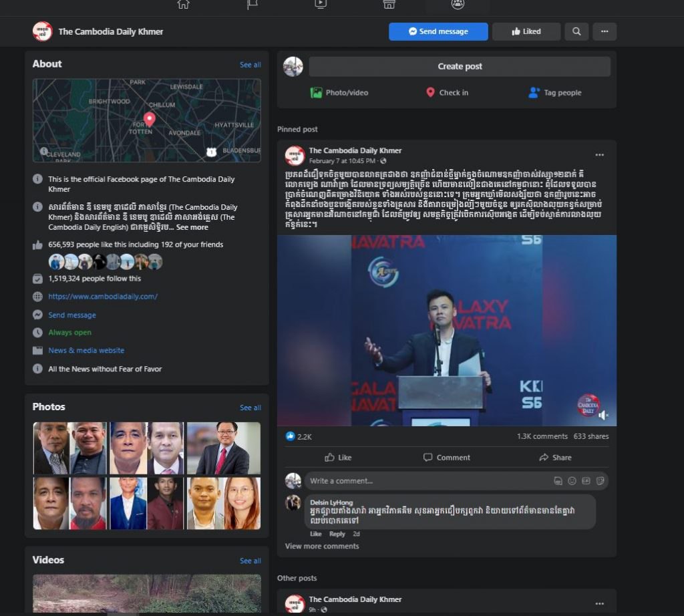Insert a GIF using the comment box icon
The height and width of the screenshot is (616, 684).
click(x=586, y=481)
